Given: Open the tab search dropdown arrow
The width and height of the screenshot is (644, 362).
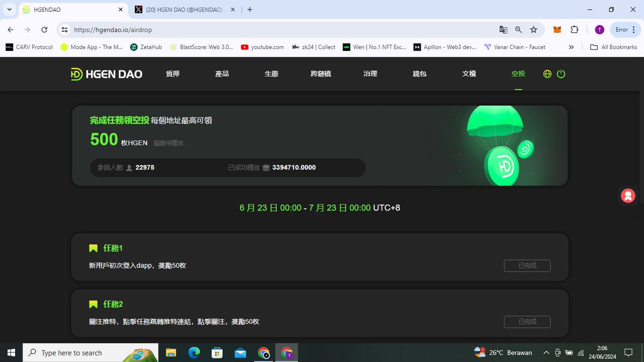Looking at the screenshot, I should (x=9, y=10).
